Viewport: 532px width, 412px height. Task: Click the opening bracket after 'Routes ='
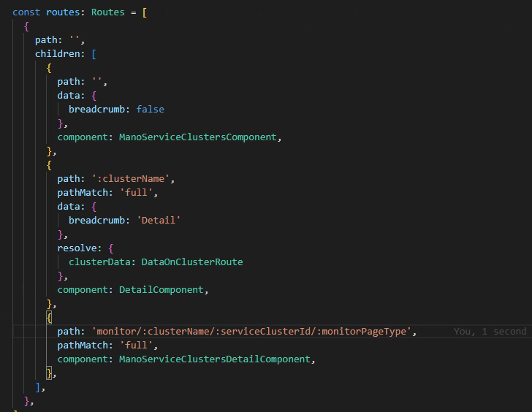[x=145, y=12]
